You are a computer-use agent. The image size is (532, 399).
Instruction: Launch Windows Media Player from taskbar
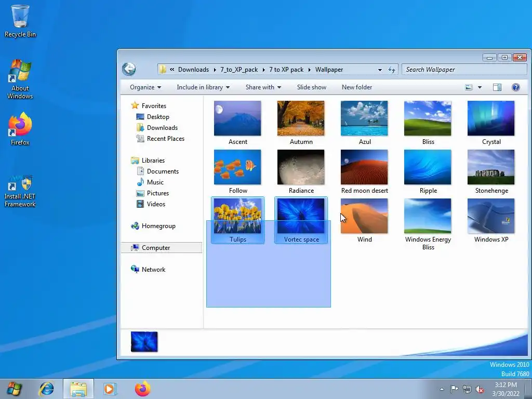pyautogui.click(x=110, y=389)
